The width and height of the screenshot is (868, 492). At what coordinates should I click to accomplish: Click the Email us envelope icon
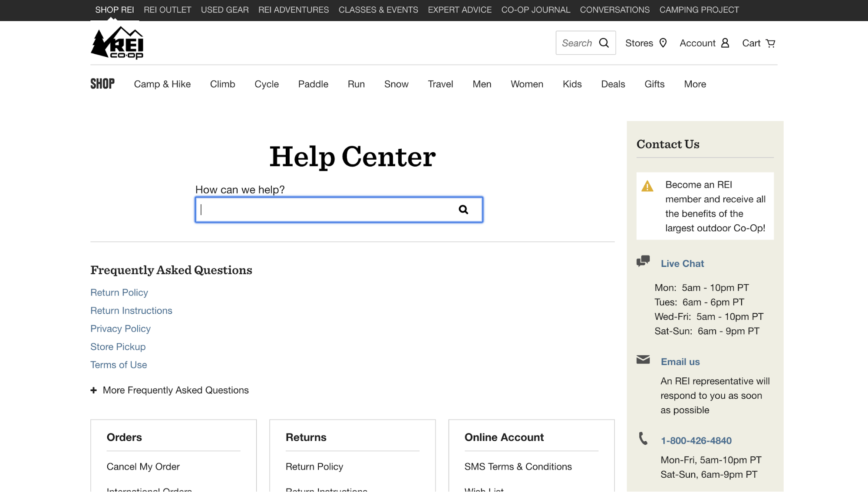coord(643,360)
